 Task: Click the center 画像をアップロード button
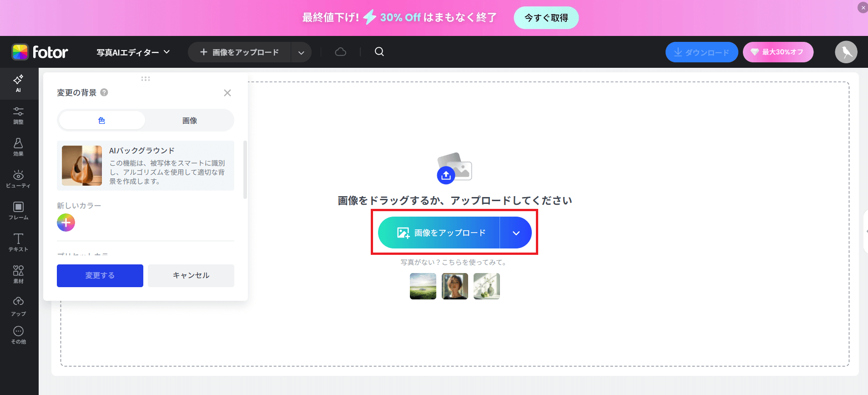439,233
